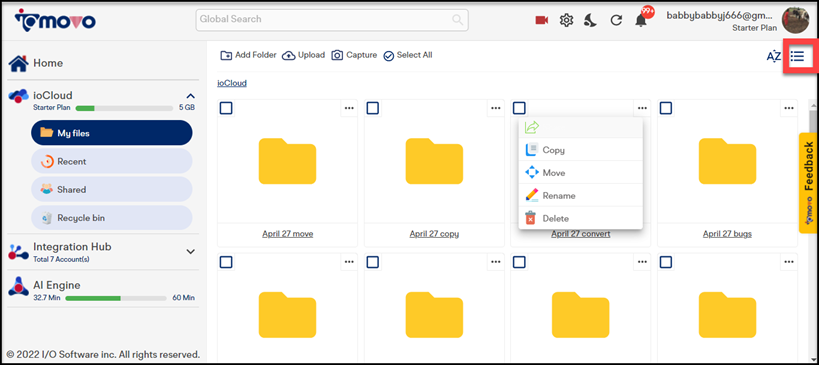The width and height of the screenshot is (819, 365).
Task: Tick the checkbox on April 27 move
Action: (x=226, y=108)
